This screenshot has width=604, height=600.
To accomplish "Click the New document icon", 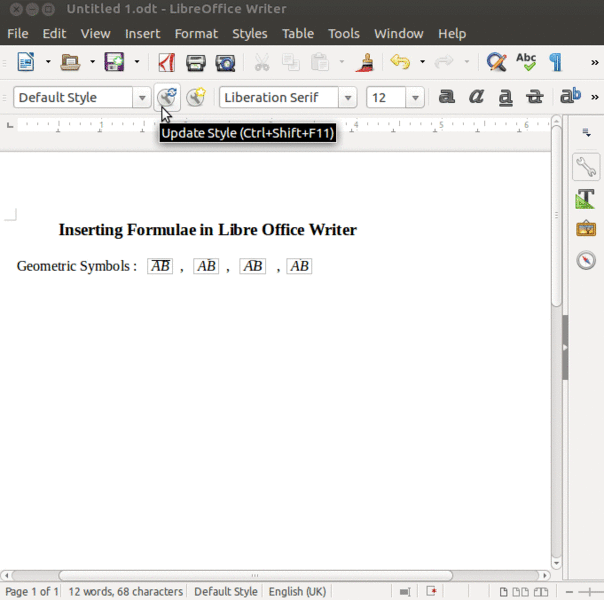I will coord(26,62).
